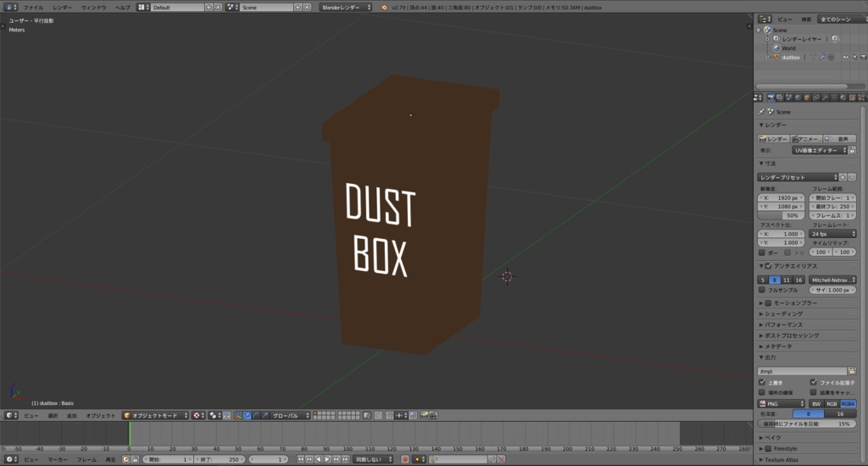This screenshot has height=466, width=868.
Task: Click the add render preset plus icon
Action: click(843, 177)
